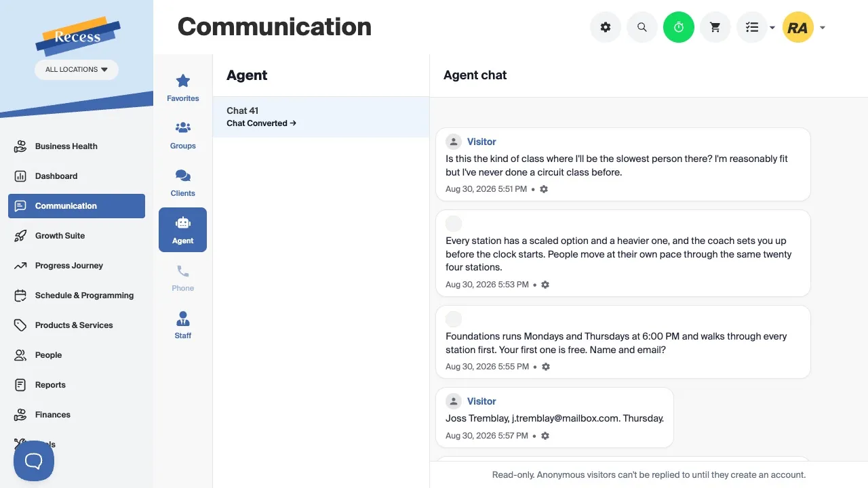The width and height of the screenshot is (868, 488).
Task: Click the Finances coins icon
Action: coord(20,415)
